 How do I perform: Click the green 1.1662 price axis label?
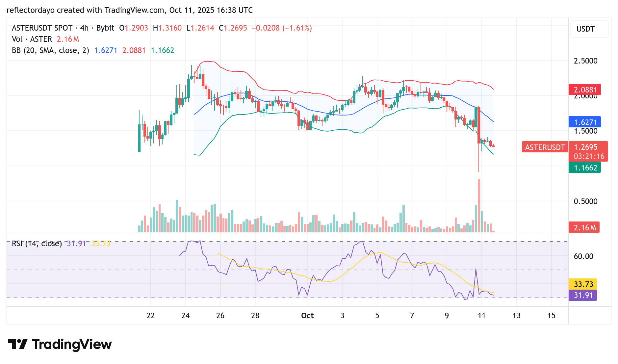tap(585, 168)
